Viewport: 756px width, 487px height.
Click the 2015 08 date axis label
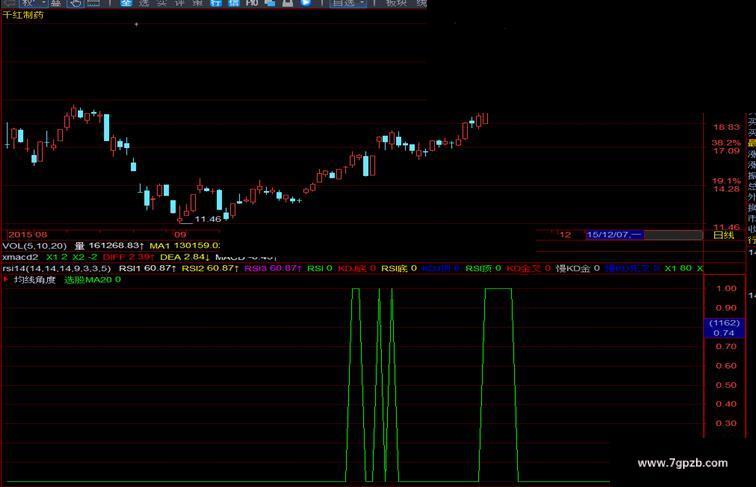(x=28, y=235)
